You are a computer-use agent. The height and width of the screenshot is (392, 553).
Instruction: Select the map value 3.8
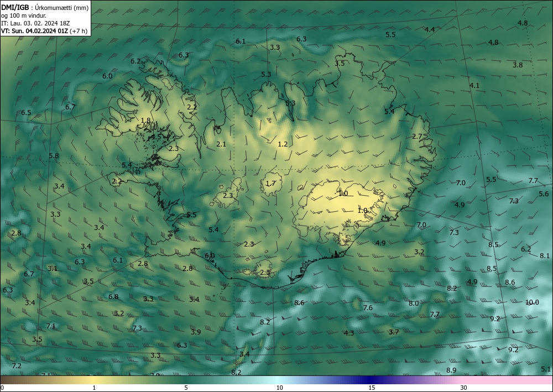(x=518, y=65)
